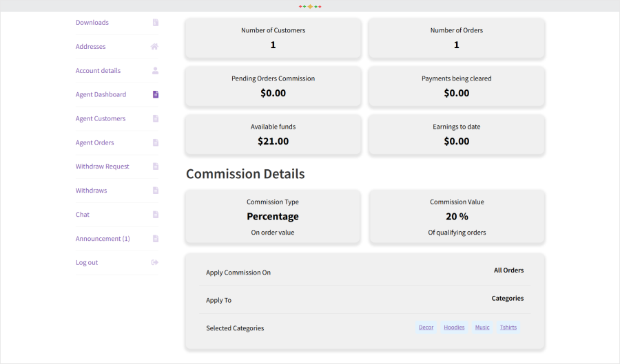Click the Number of Customers card
This screenshot has width=620, height=364.
[273, 39]
